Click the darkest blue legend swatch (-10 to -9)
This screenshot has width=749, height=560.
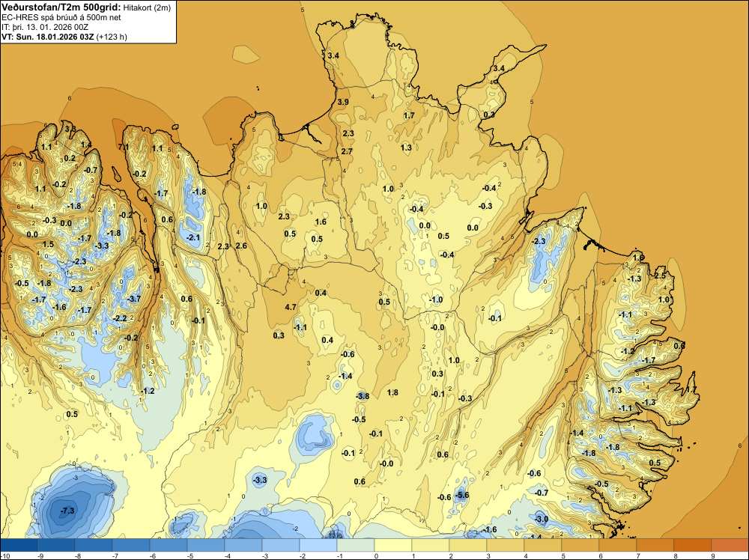19,545
